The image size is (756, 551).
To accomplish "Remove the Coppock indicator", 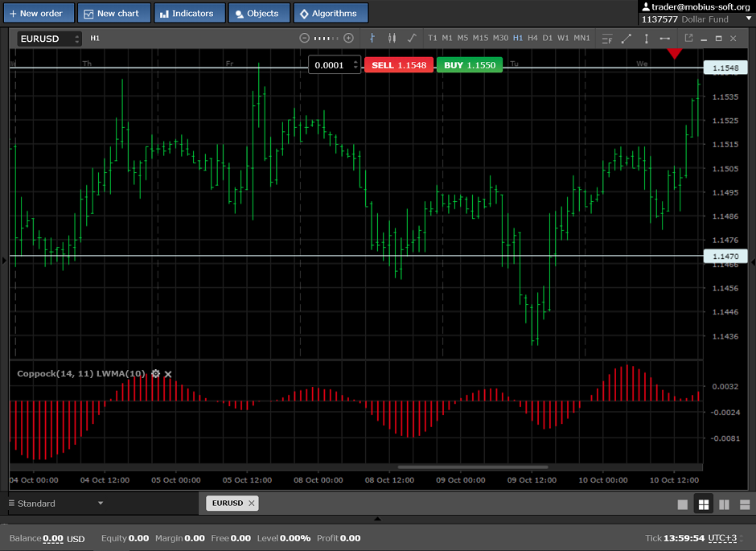I will pos(168,374).
